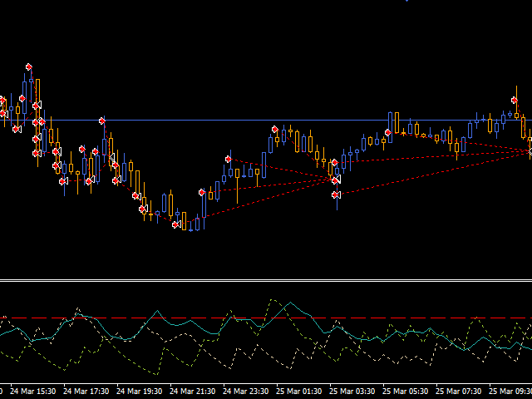The width and height of the screenshot is (532, 399).
Task: Click the red arrow above 25 Mar 01:30 candles
Action: point(274,129)
